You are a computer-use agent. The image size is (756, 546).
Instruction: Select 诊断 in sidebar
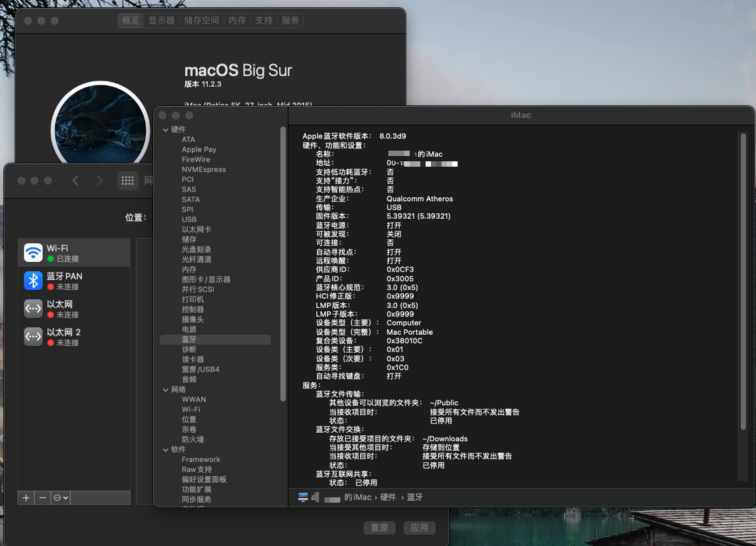189,349
